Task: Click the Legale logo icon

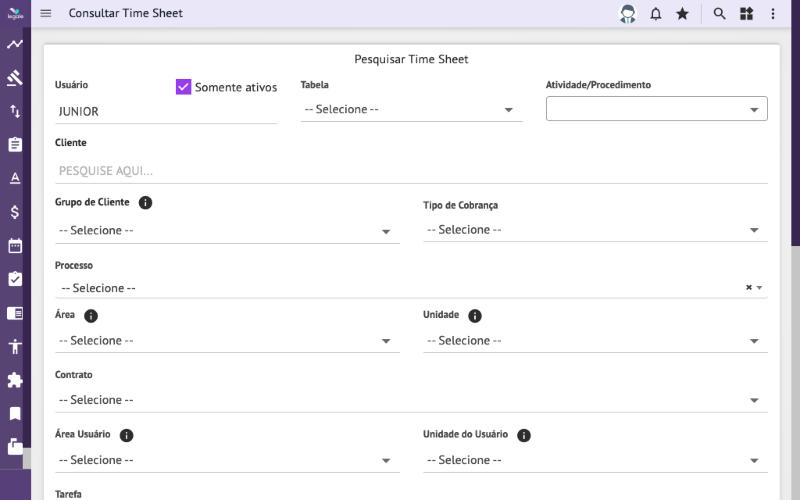Action: point(15,13)
